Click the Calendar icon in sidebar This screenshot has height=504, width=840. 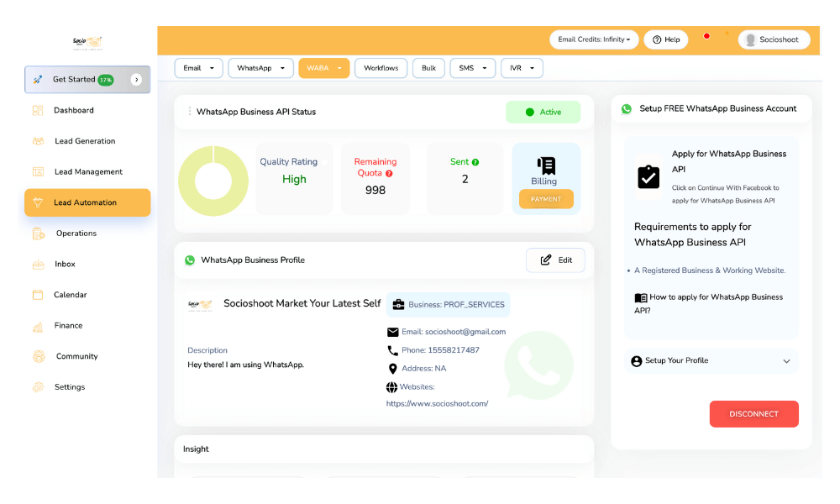pyautogui.click(x=38, y=295)
